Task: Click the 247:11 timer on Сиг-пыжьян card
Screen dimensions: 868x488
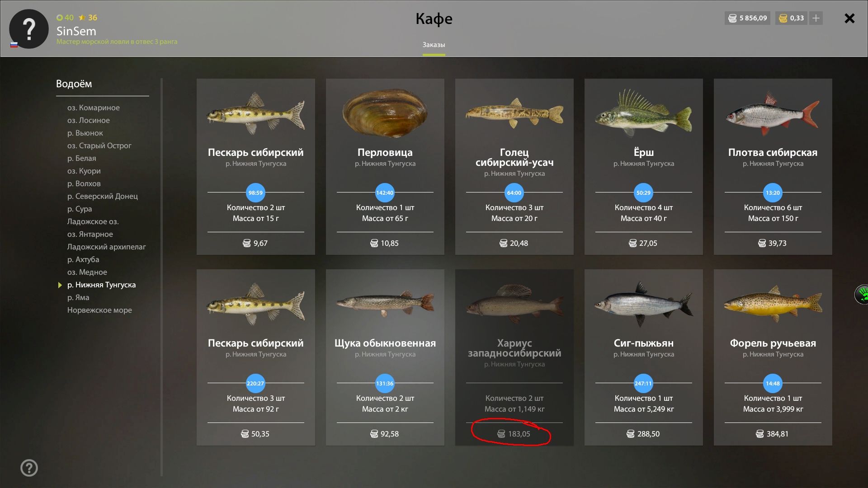Action: pos(643,383)
